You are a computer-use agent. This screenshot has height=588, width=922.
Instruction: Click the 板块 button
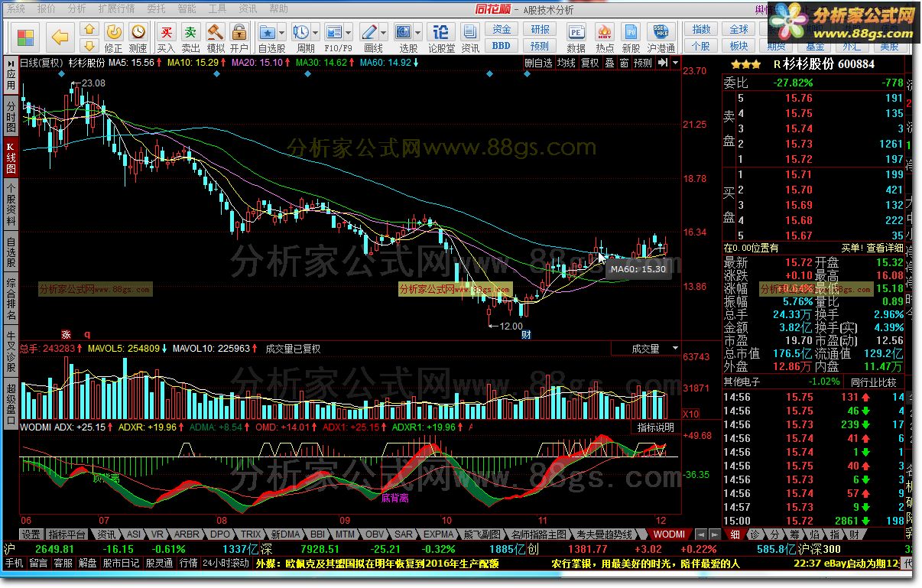(x=739, y=45)
